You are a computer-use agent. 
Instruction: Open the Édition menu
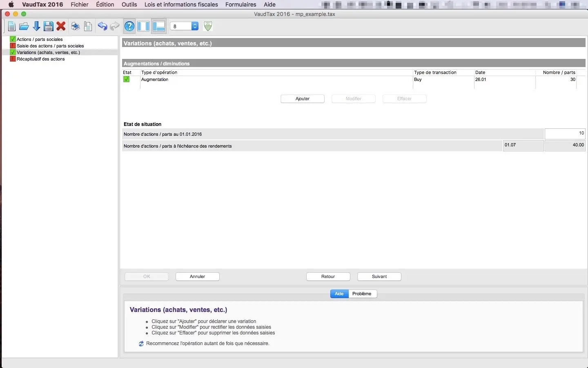coord(105,4)
